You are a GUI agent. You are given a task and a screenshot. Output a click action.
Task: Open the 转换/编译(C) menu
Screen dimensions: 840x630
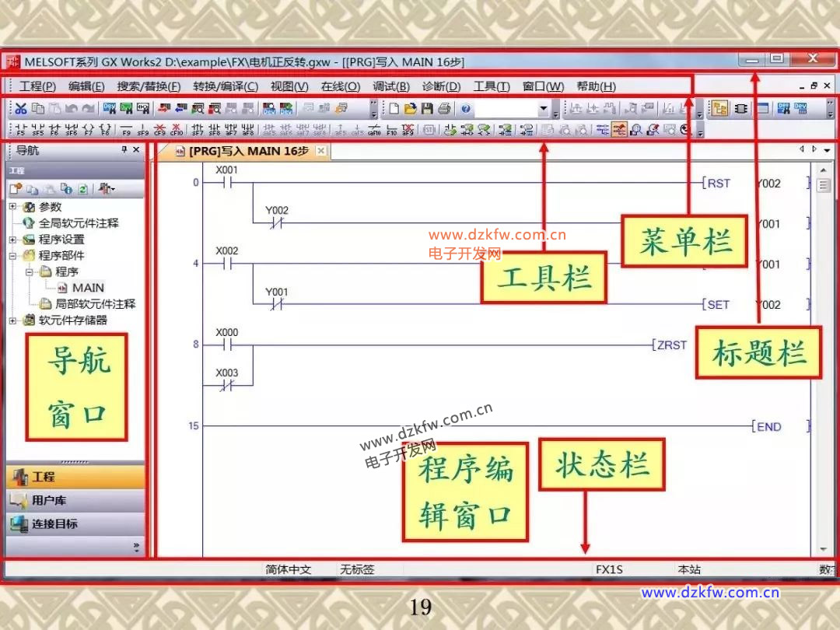pyautogui.click(x=226, y=86)
